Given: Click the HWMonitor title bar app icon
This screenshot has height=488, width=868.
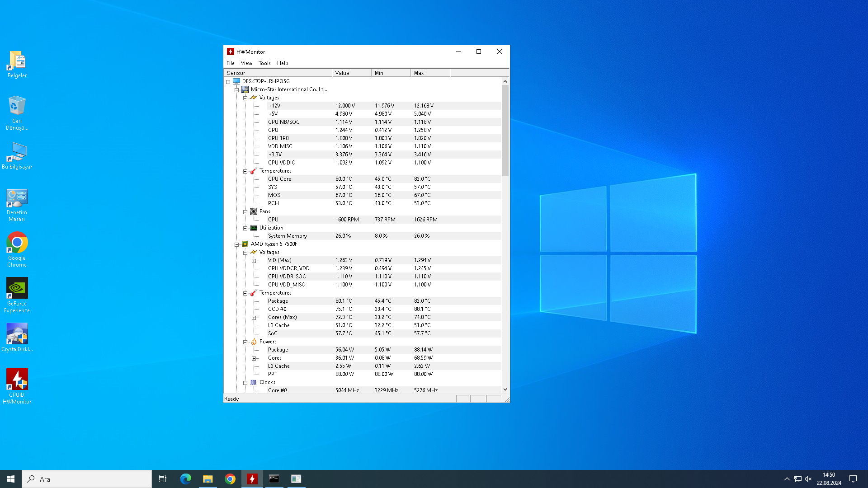Looking at the screenshot, I should (231, 52).
